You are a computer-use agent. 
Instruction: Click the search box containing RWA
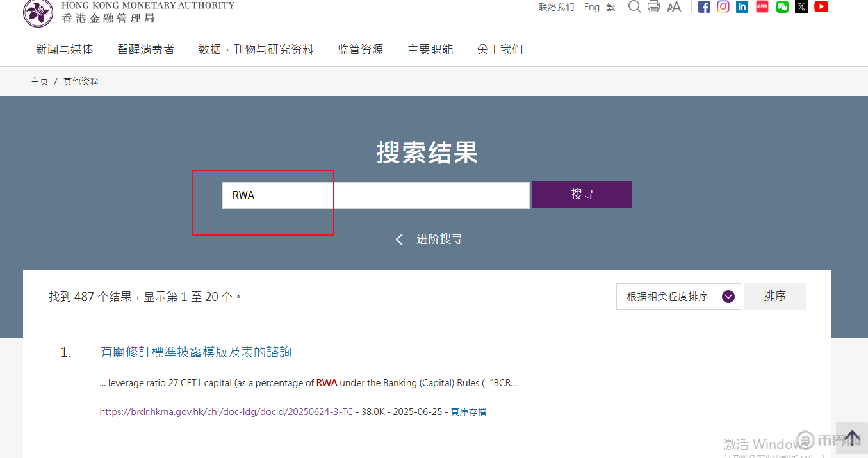point(375,195)
